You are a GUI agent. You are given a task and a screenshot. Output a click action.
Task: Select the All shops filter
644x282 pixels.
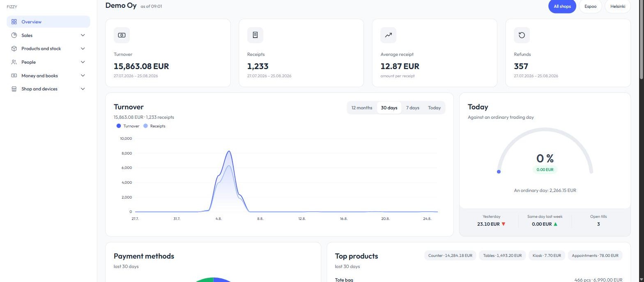[562, 7]
